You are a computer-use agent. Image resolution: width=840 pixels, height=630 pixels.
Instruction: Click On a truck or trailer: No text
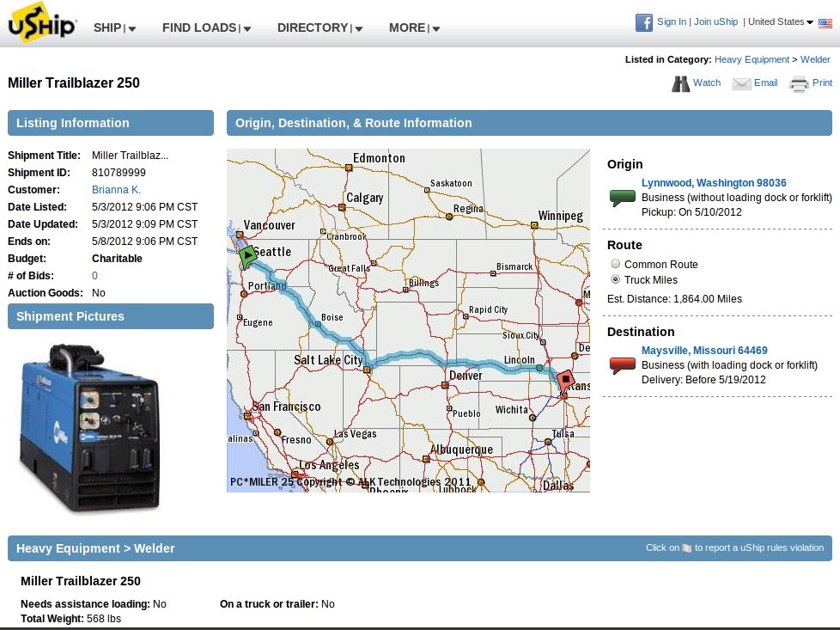click(277, 604)
